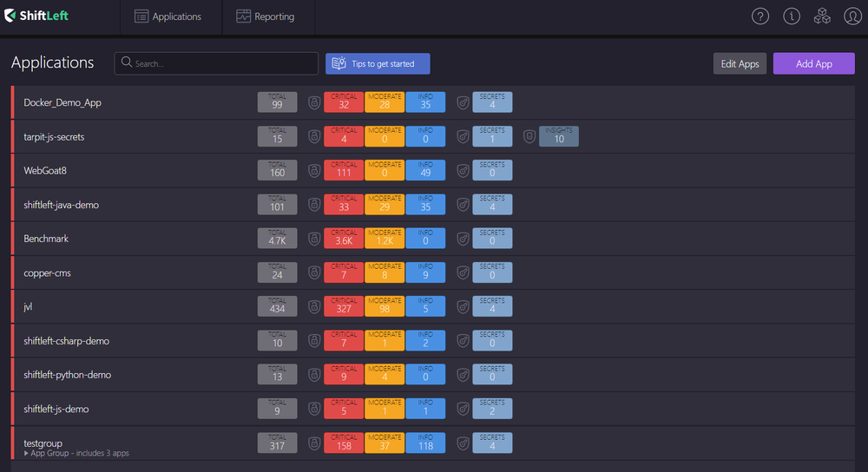The width and height of the screenshot is (868, 472).
Task: Click Critical 32 badge for Docker_Demo_App
Action: coord(344,102)
